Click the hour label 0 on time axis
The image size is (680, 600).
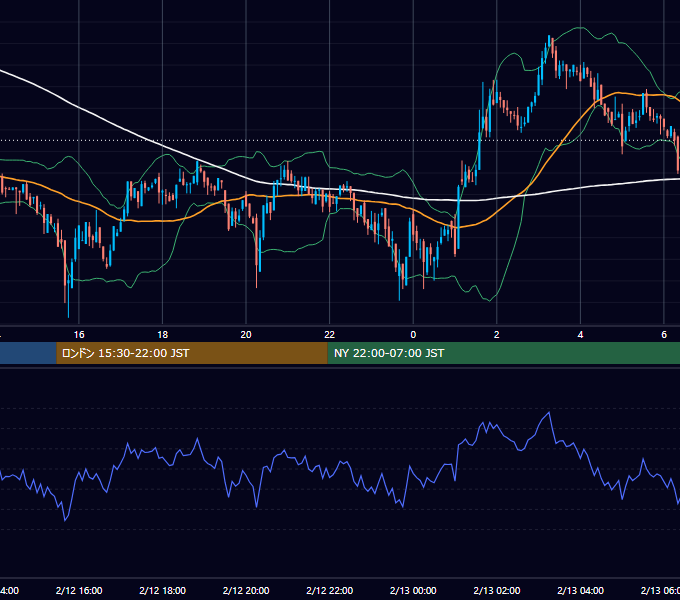point(413,335)
